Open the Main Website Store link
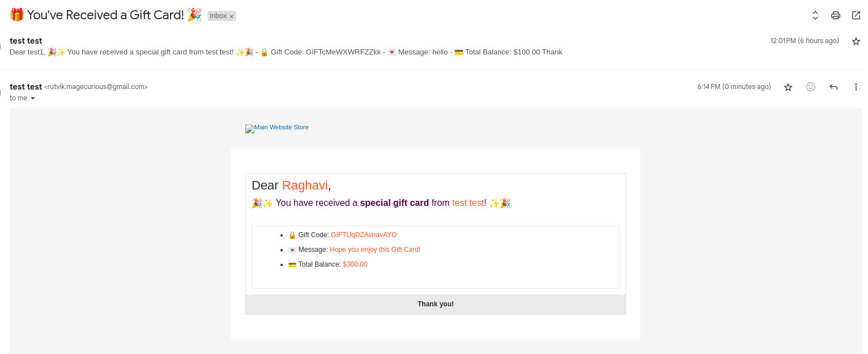The width and height of the screenshot is (868, 354). click(277, 128)
